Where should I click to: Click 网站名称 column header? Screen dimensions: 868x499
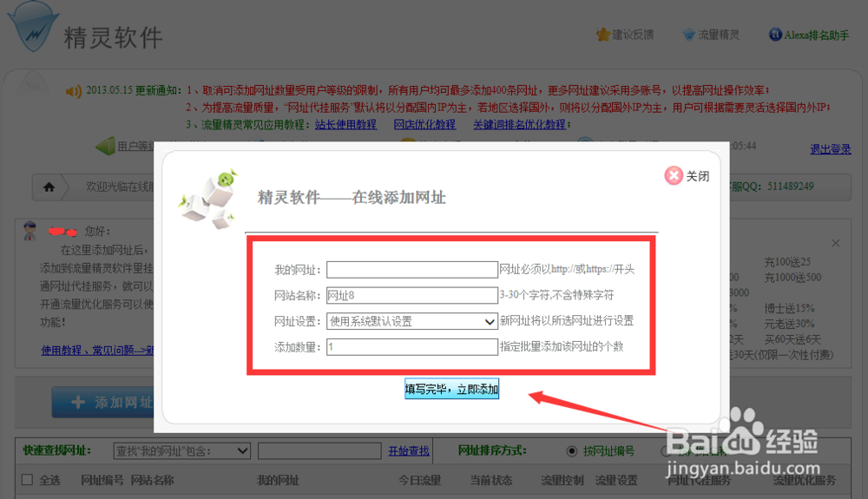[152, 480]
